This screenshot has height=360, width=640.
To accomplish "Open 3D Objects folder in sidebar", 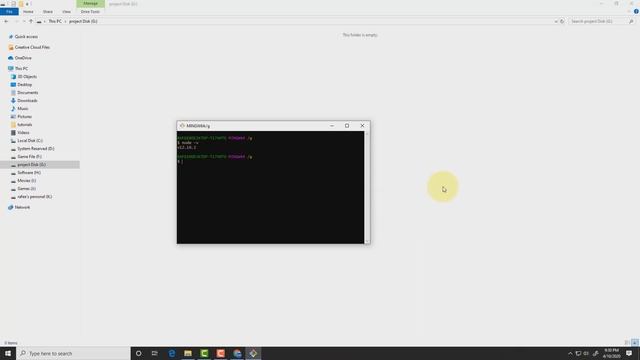I will tap(27, 77).
